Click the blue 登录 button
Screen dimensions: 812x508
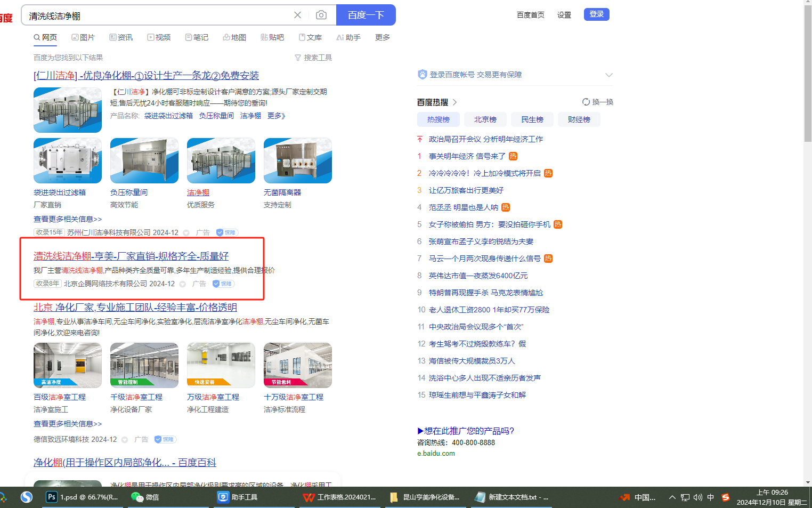597,14
